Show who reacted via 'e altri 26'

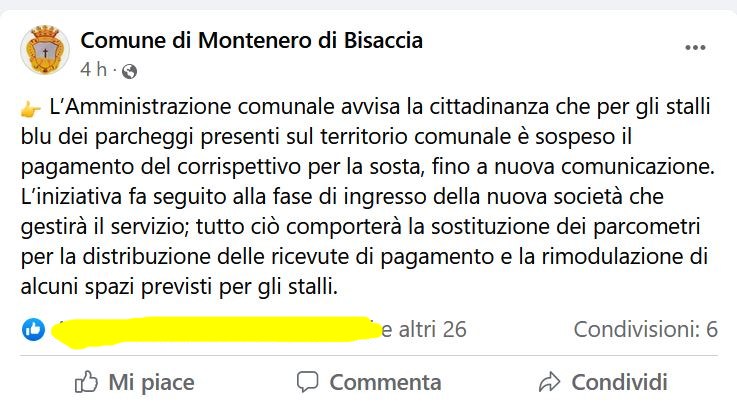tap(424, 329)
